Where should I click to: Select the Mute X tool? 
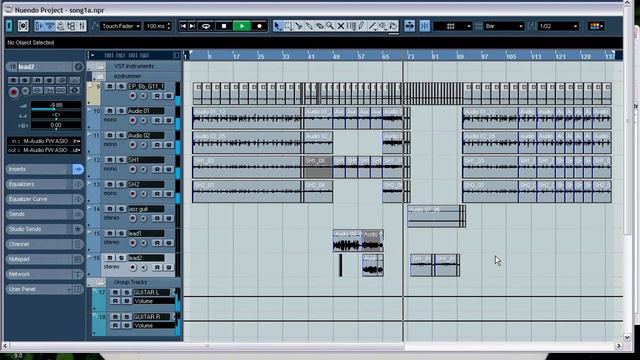(340, 26)
